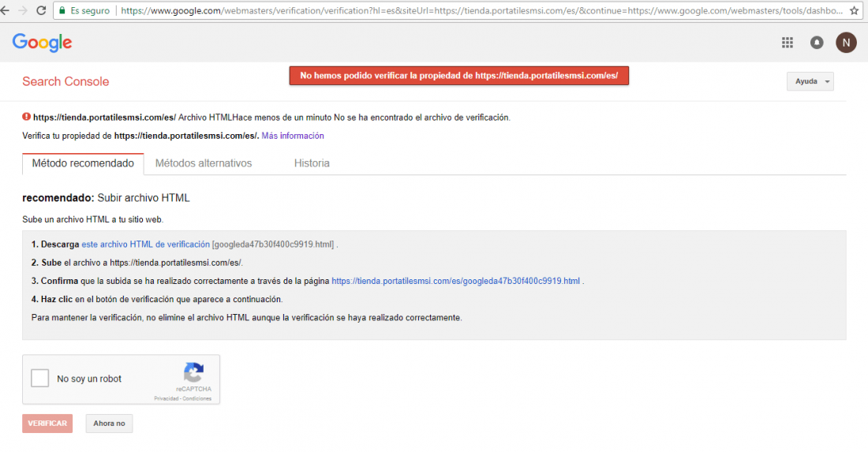This screenshot has width=868, height=452.
Task: Click the red error exclamation icon
Action: click(x=26, y=117)
